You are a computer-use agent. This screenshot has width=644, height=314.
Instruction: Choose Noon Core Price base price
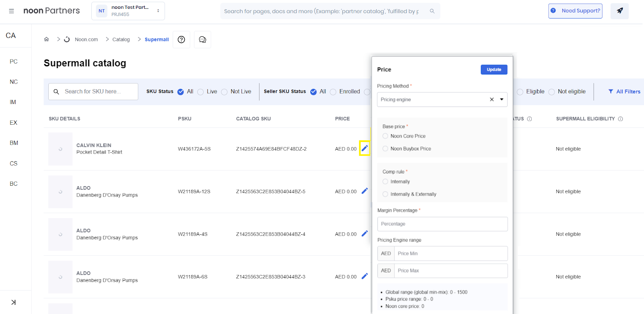(x=385, y=136)
